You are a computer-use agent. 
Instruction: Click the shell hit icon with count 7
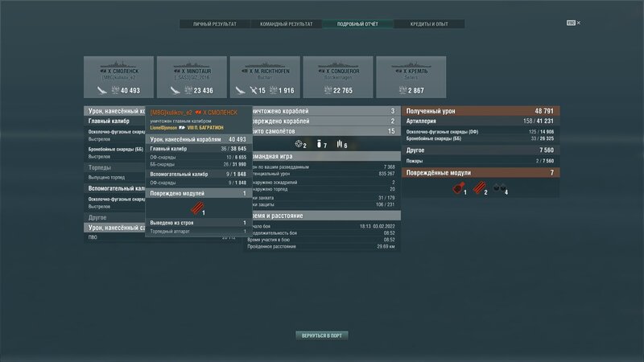coord(318,144)
